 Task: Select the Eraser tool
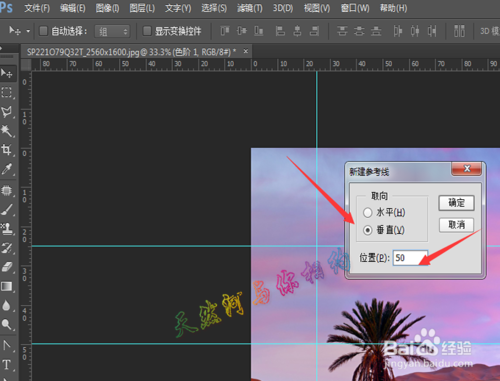point(6,267)
